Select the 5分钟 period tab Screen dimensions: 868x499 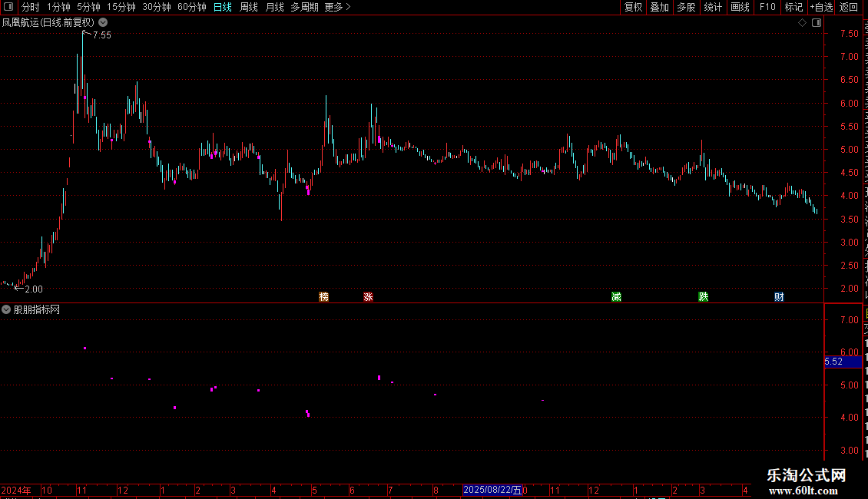(88, 7)
